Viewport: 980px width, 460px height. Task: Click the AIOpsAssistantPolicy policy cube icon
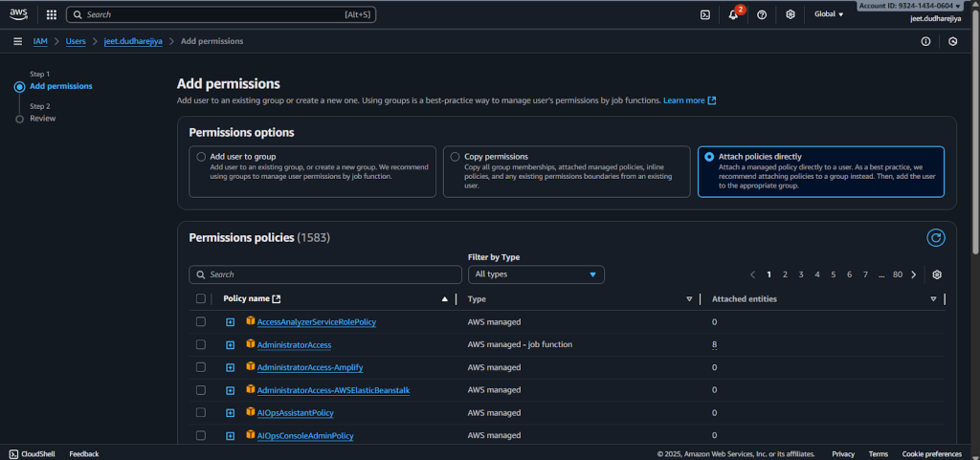251,412
